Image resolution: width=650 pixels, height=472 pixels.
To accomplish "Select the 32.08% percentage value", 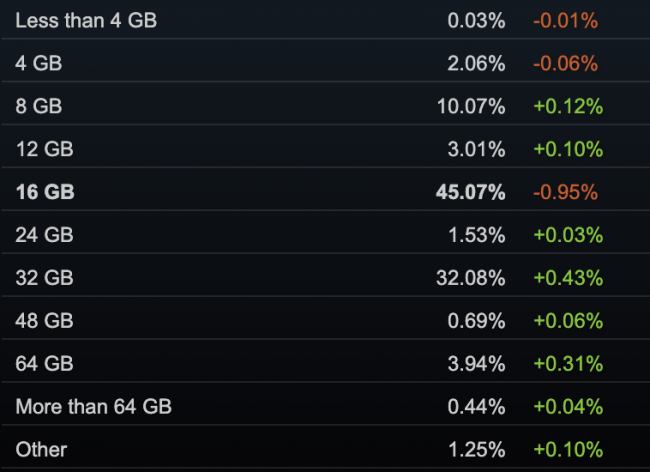I will 470,278.
